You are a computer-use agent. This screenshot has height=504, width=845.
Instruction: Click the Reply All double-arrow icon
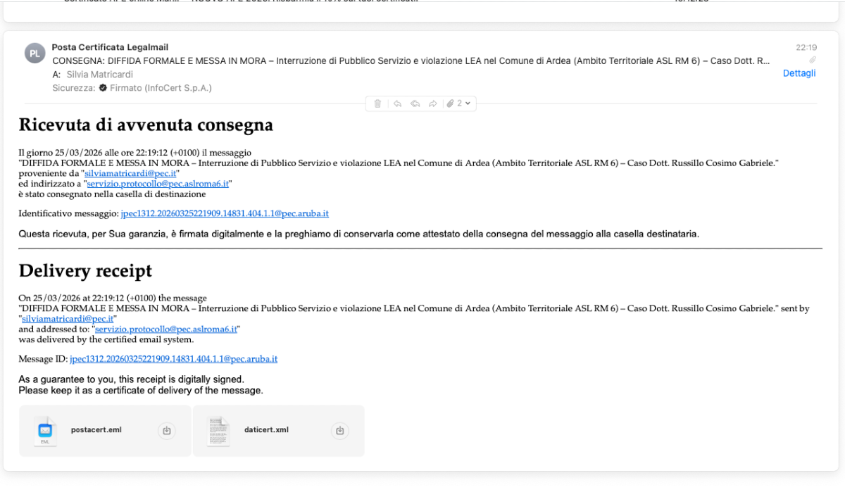coord(415,103)
